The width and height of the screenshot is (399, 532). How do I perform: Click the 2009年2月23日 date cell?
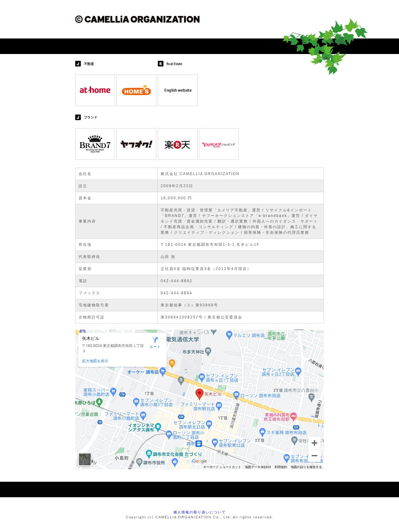point(241,186)
